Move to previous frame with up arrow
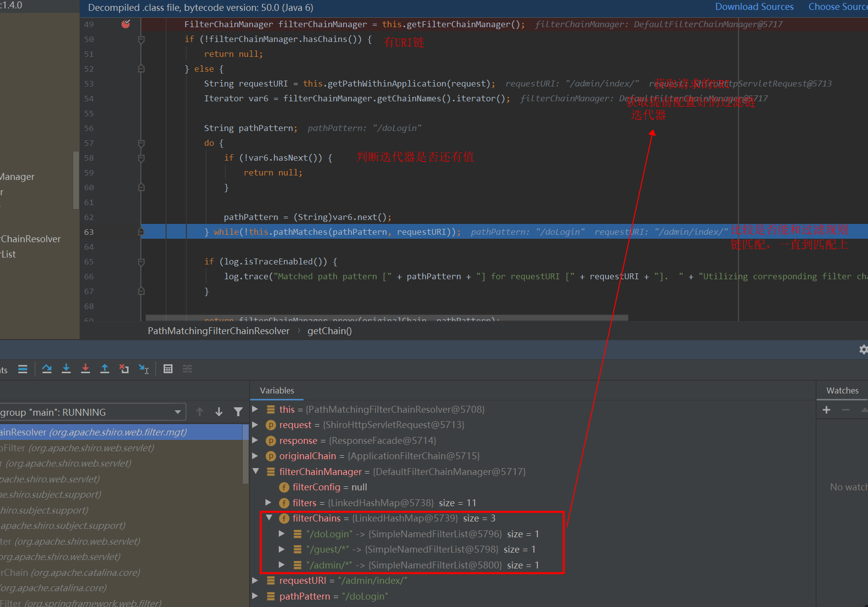This screenshot has width=868, height=607. click(200, 412)
